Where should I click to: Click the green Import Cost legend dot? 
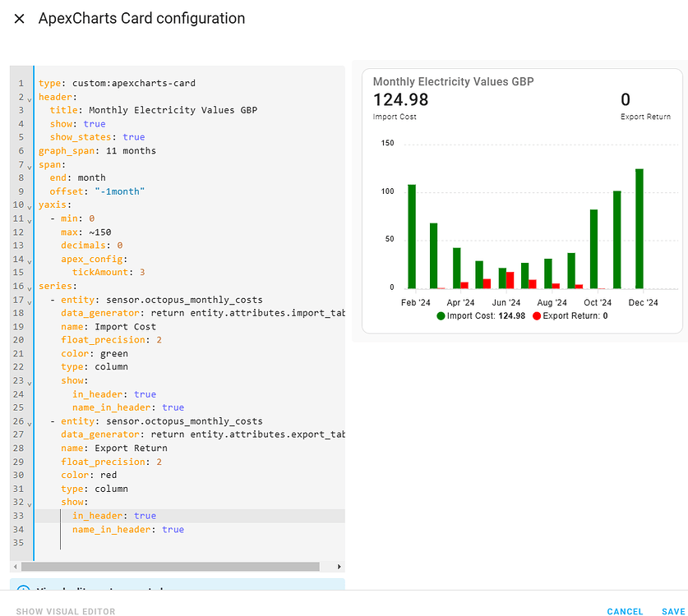point(441,315)
